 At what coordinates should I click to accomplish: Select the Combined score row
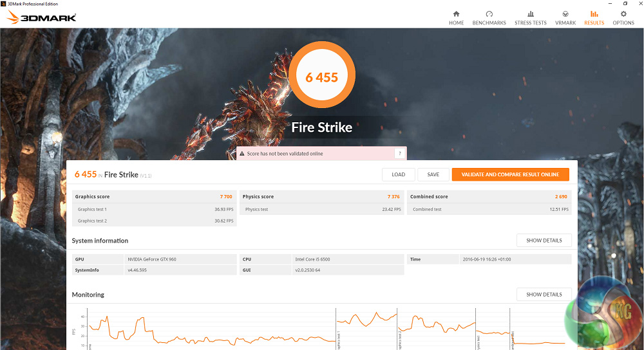tap(489, 196)
